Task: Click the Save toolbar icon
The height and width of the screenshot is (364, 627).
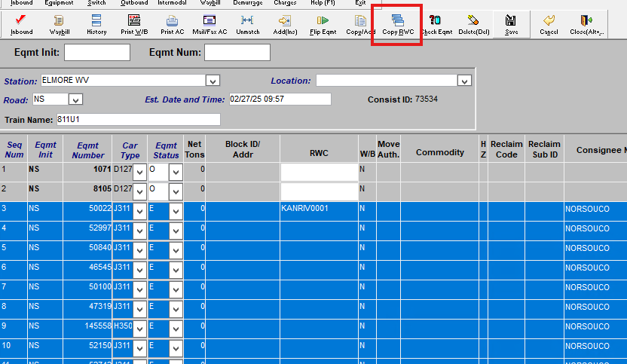Action: coord(511,24)
